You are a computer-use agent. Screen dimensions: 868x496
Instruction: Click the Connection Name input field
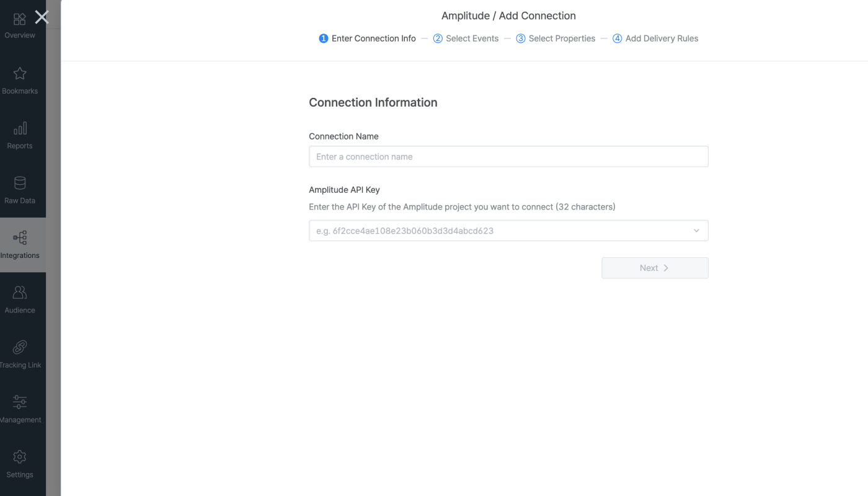click(x=508, y=156)
